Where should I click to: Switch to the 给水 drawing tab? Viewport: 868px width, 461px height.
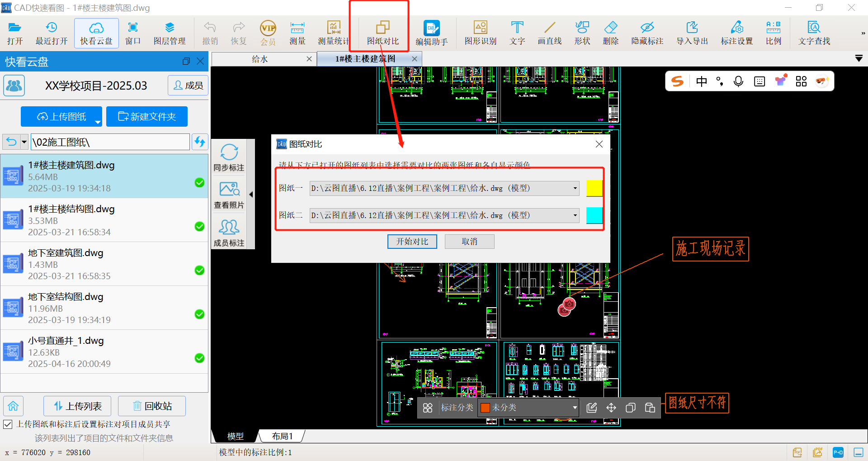(x=259, y=59)
